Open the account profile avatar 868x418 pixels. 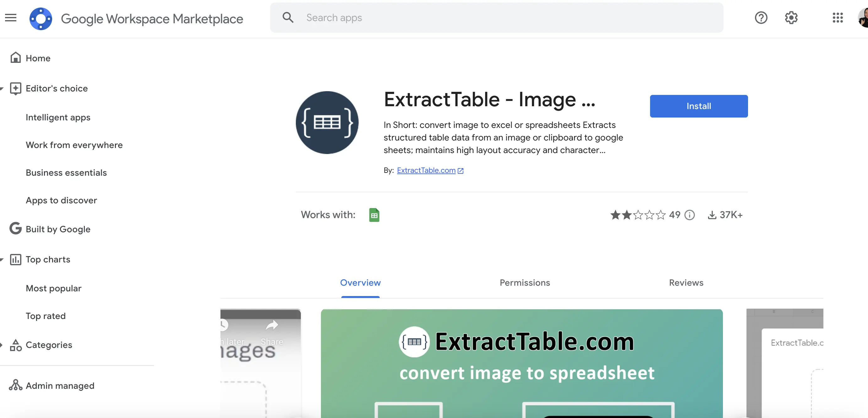863,18
